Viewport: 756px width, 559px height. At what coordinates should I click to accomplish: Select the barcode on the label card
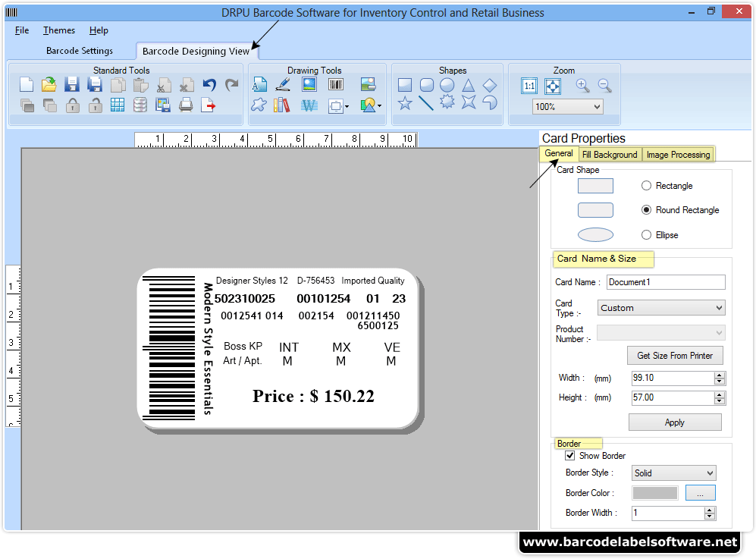coord(169,348)
